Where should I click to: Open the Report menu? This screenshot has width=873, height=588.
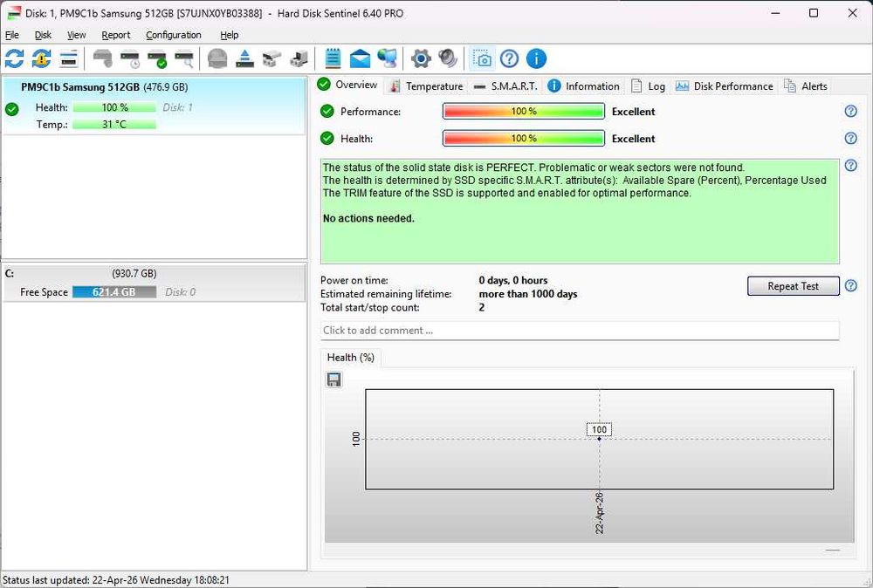point(116,35)
